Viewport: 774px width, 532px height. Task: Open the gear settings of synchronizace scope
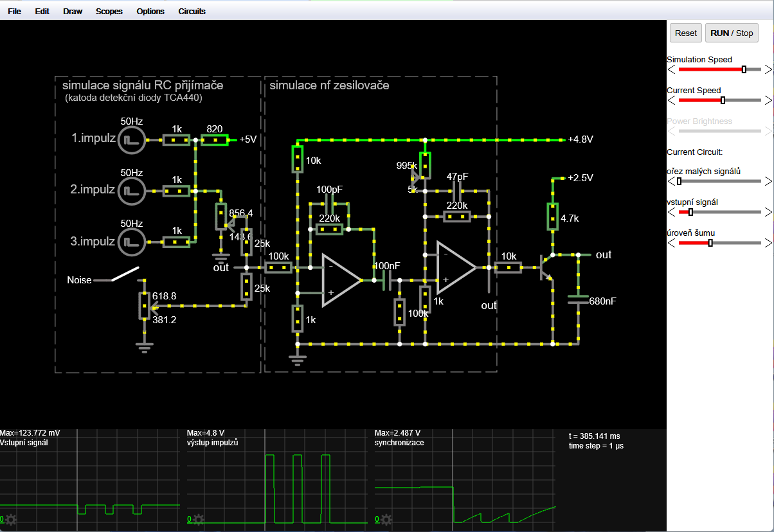pos(386,520)
